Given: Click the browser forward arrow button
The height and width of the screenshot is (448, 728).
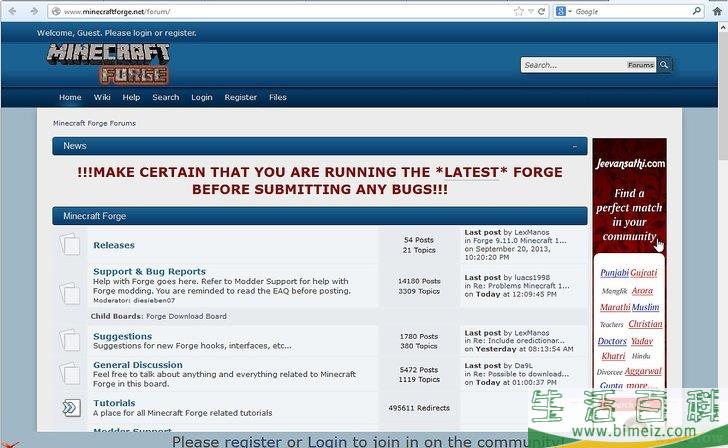Looking at the screenshot, I should tap(34, 11).
